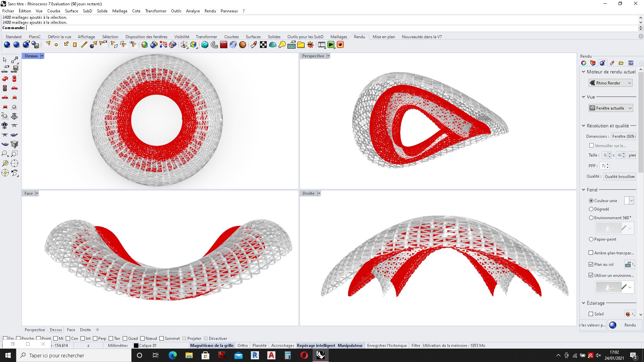Open the color wheel tab in Rendu panel
This screenshot has width=644, height=362.
tap(584, 63)
